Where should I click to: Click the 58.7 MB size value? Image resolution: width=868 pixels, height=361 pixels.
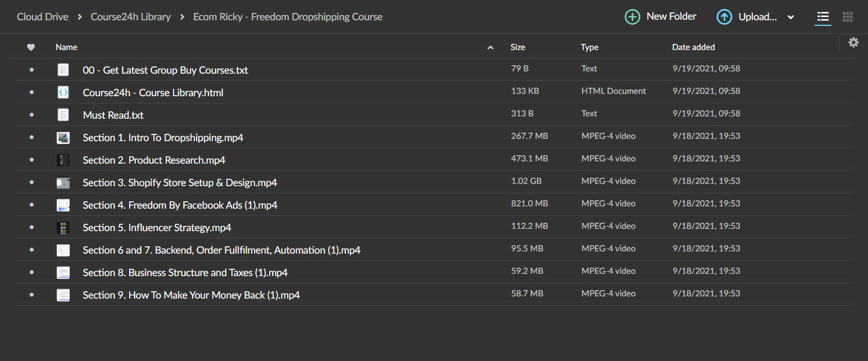click(x=527, y=294)
